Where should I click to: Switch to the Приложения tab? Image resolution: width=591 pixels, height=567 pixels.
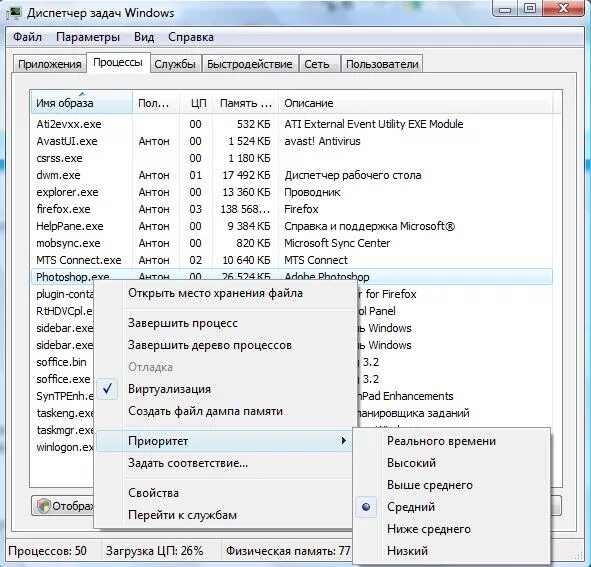coord(50,64)
